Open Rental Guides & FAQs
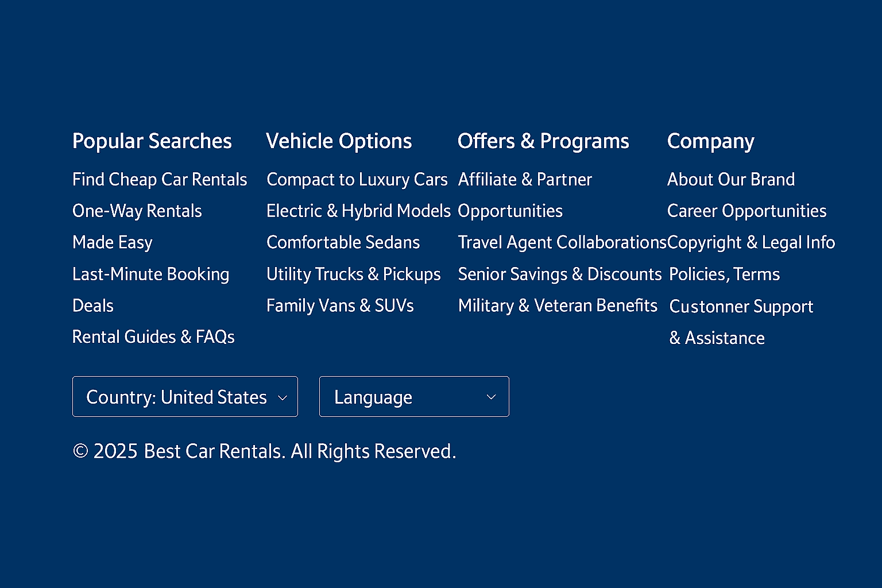This screenshot has width=882, height=588. click(153, 337)
